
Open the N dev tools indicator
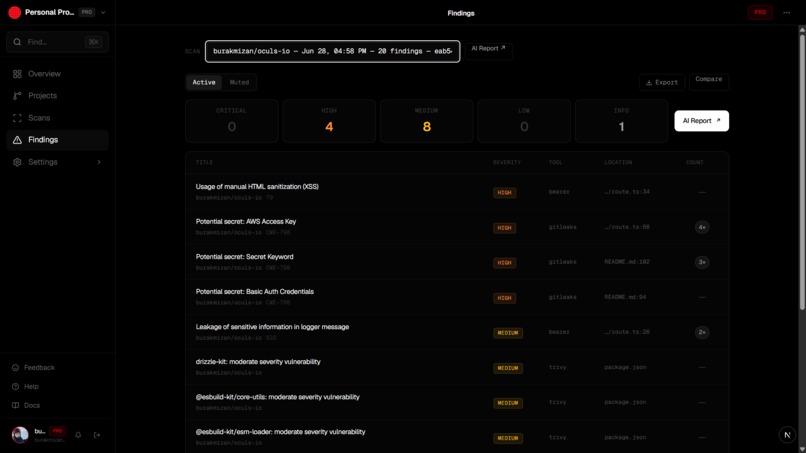tap(787, 435)
